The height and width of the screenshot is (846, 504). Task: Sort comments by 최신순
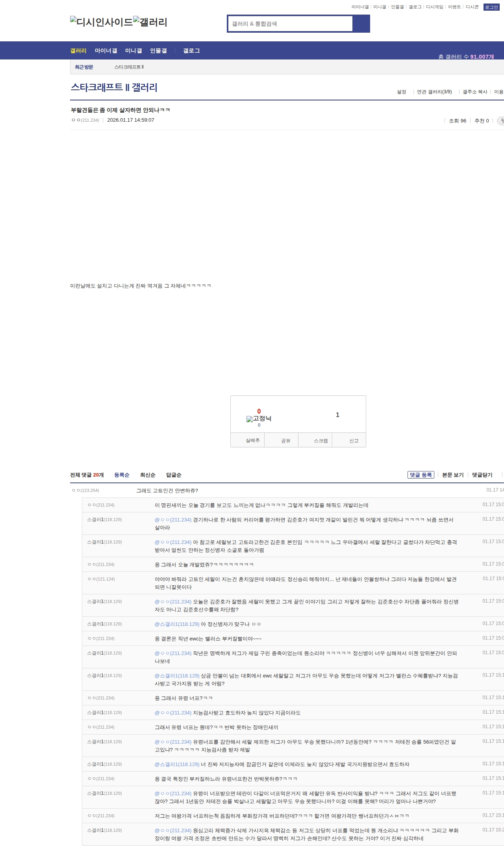[148, 475]
